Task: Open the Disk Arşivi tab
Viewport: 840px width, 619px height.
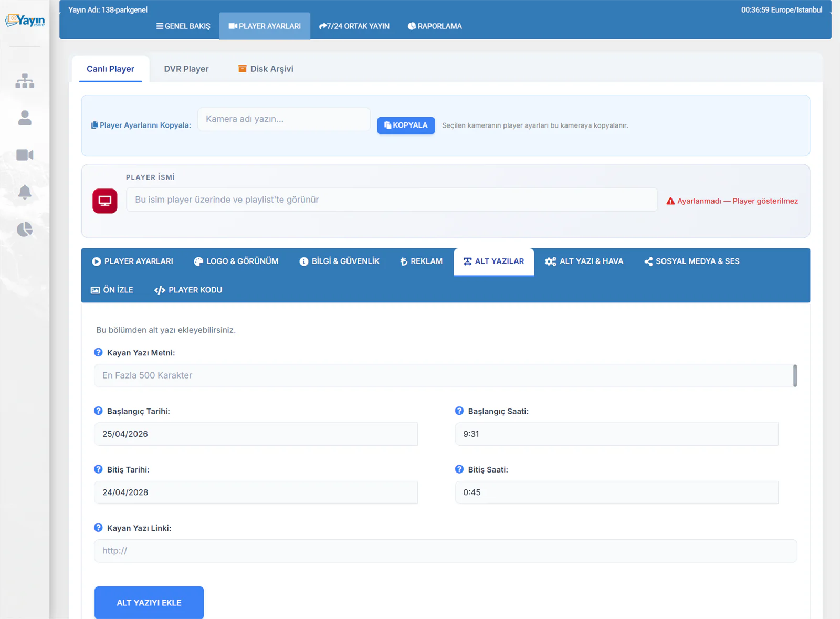Action: point(266,69)
